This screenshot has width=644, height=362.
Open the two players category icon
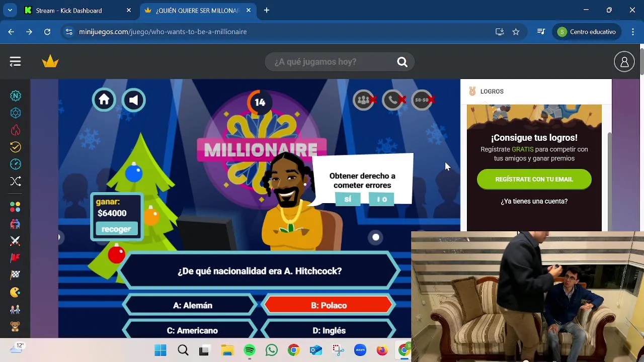pyautogui.click(x=16, y=309)
